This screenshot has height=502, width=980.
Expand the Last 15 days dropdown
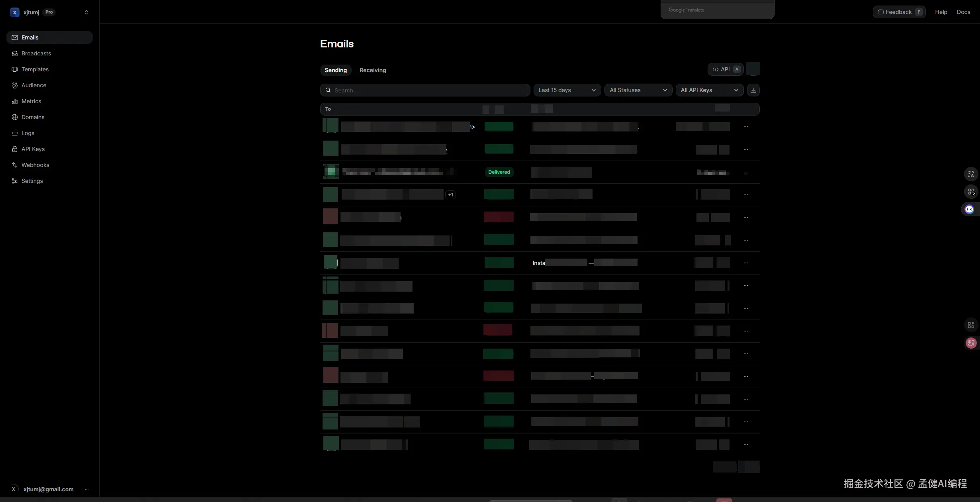click(x=567, y=90)
